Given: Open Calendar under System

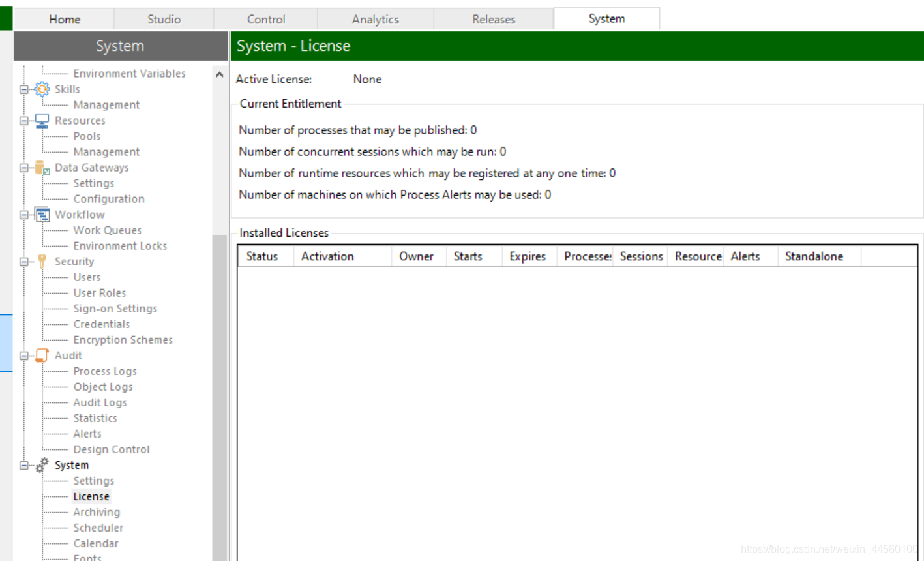Looking at the screenshot, I should (96, 543).
